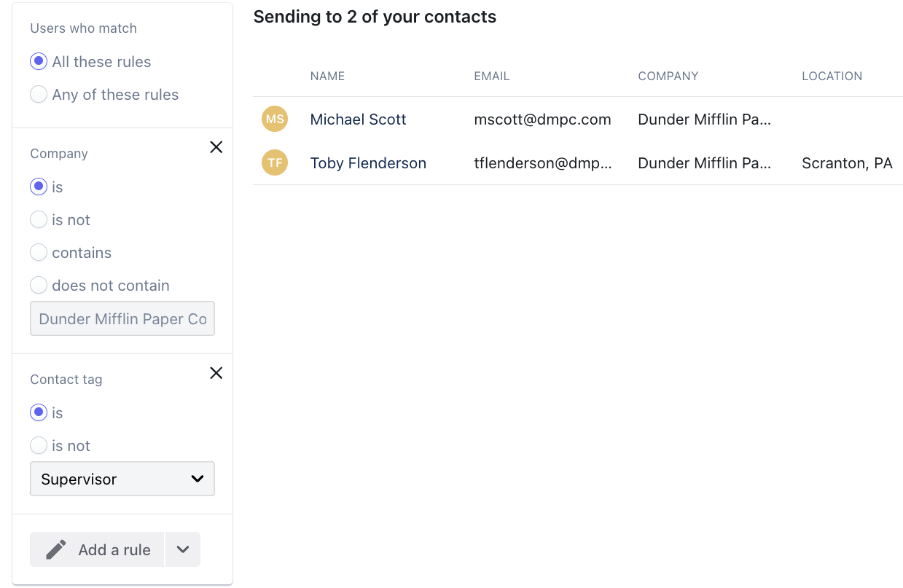The width and height of the screenshot is (903, 588).
Task: Choose Company 'does not contain' option
Action: [39, 286]
